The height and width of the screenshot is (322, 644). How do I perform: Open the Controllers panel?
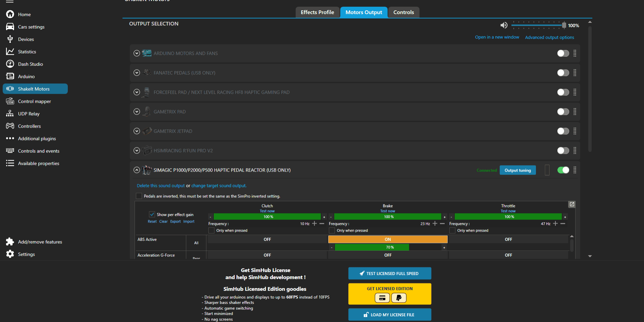(x=30, y=126)
